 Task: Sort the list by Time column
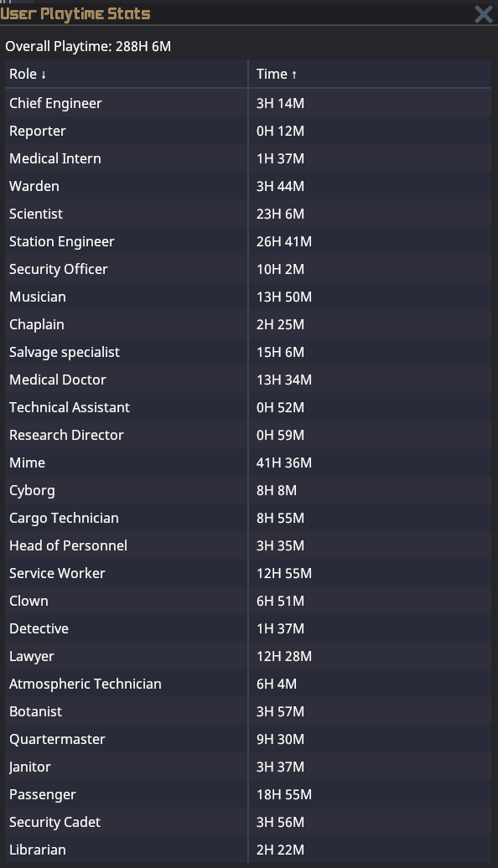[370, 74]
